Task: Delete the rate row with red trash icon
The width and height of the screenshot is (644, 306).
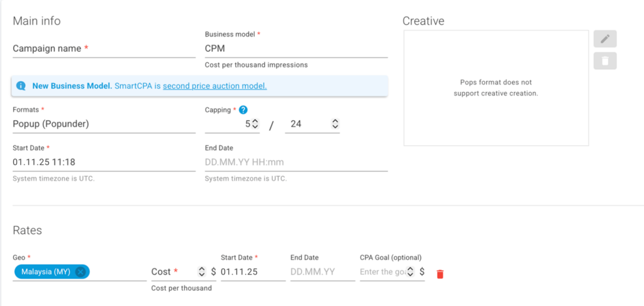Action: (x=440, y=274)
